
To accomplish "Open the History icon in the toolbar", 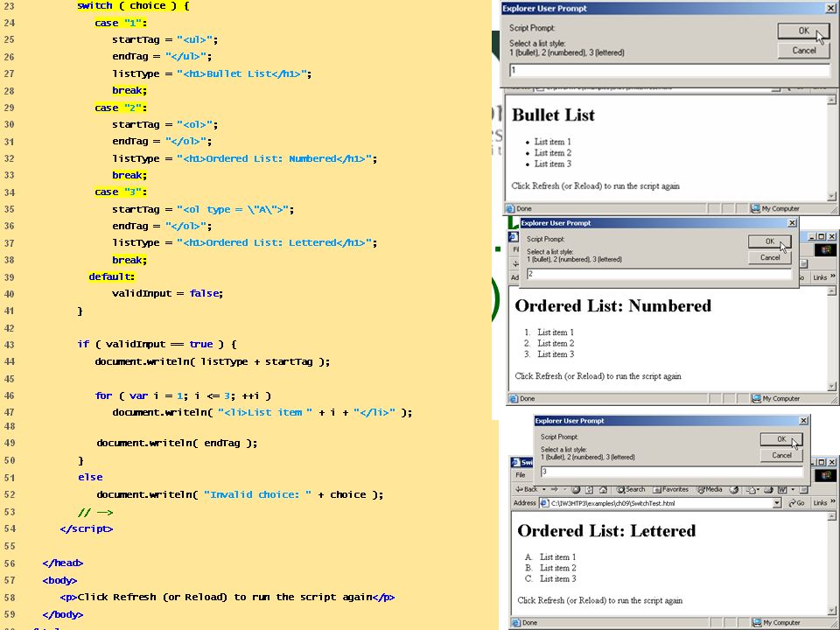I will tap(733, 489).
